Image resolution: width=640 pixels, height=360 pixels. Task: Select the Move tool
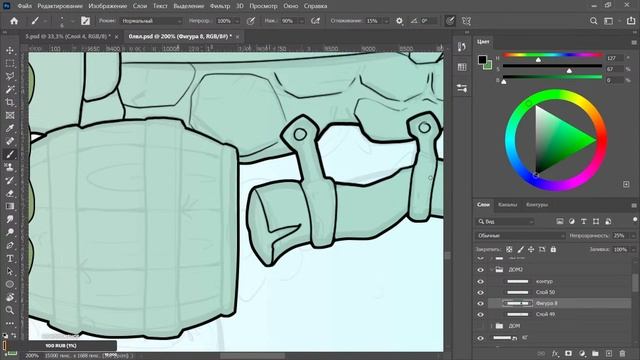coord(10,50)
